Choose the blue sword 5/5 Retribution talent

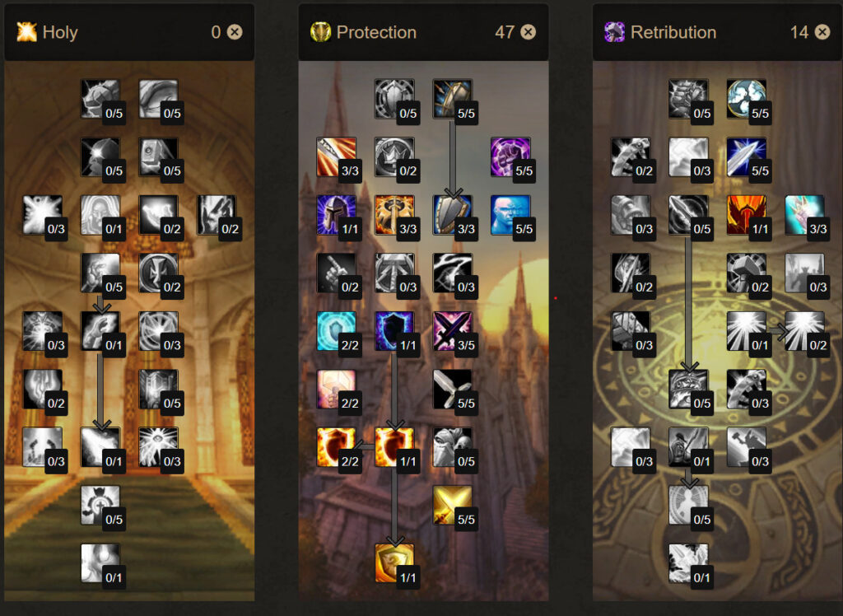pos(747,156)
